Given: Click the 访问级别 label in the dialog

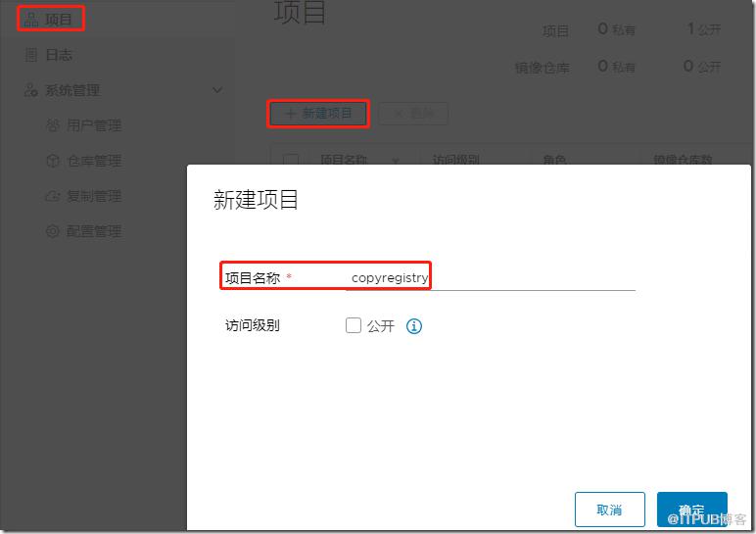Looking at the screenshot, I should click(252, 325).
